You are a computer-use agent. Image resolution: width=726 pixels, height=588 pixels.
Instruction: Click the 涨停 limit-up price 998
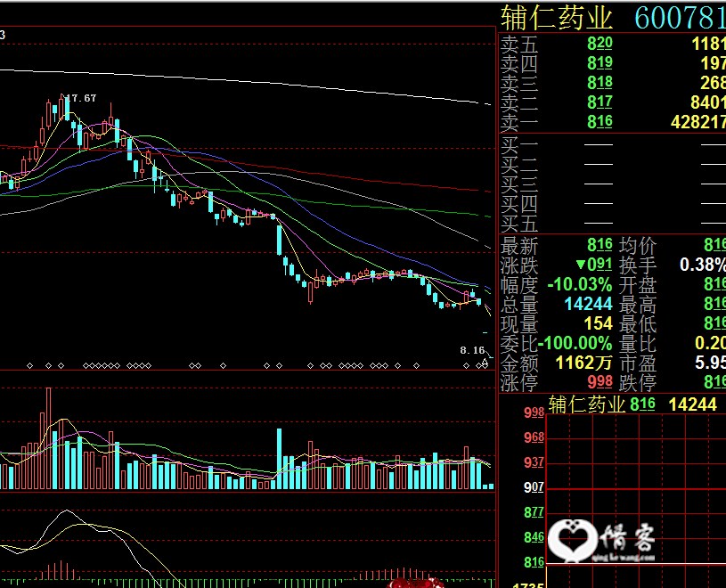click(x=600, y=382)
